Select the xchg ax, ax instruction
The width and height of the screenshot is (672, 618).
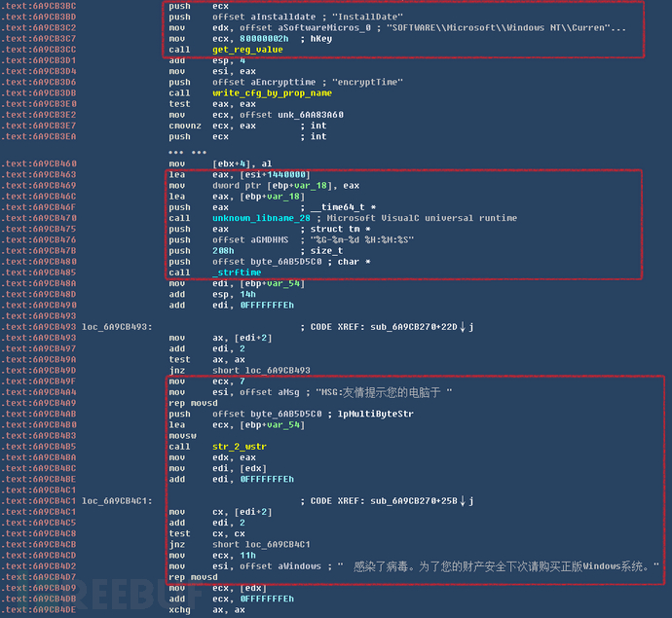[x=206, y=610]
